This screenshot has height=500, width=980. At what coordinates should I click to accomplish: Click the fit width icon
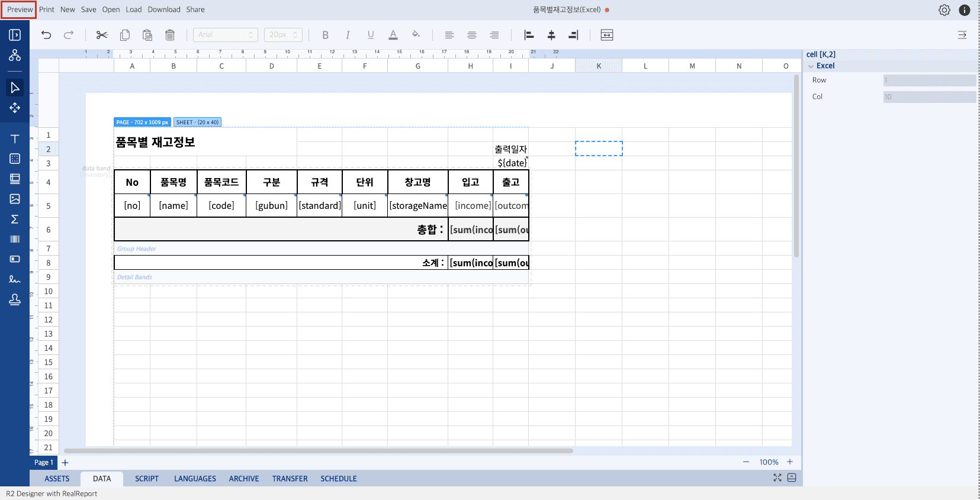pyautogui.click(x=607, y=35)
